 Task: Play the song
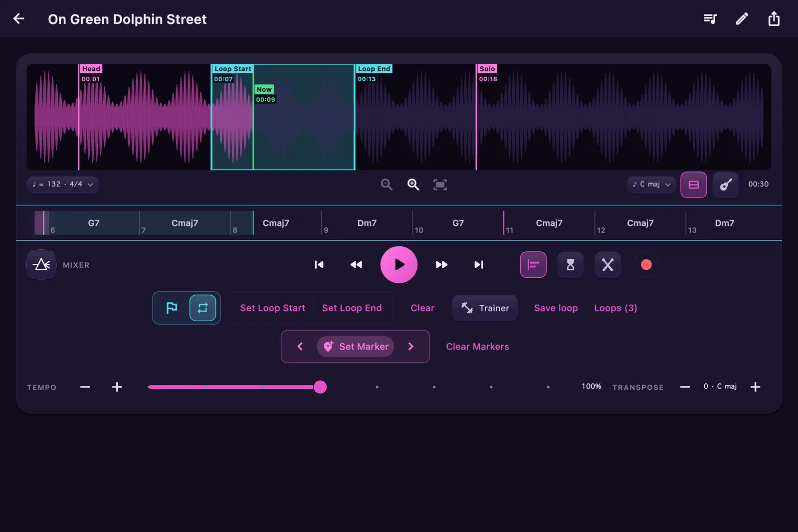[399, 265]
